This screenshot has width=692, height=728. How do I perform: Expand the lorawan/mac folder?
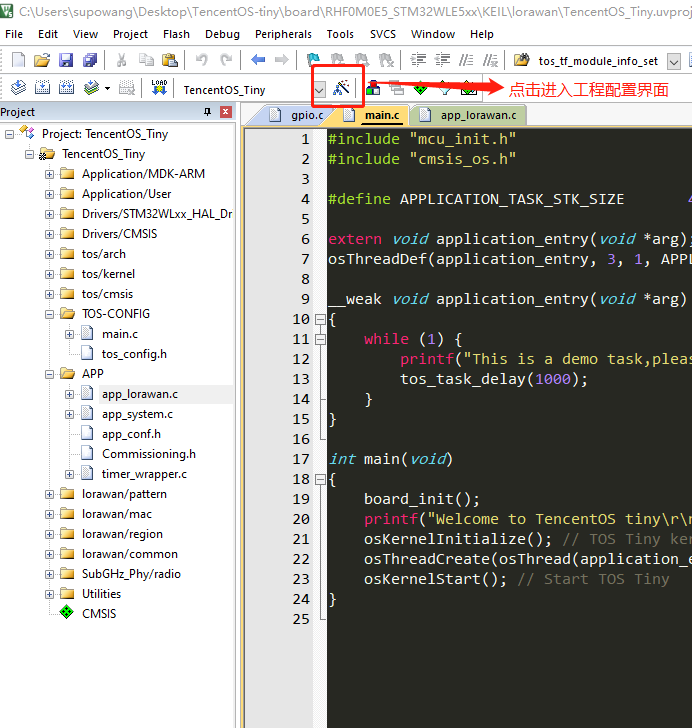(x=49, y=514)
